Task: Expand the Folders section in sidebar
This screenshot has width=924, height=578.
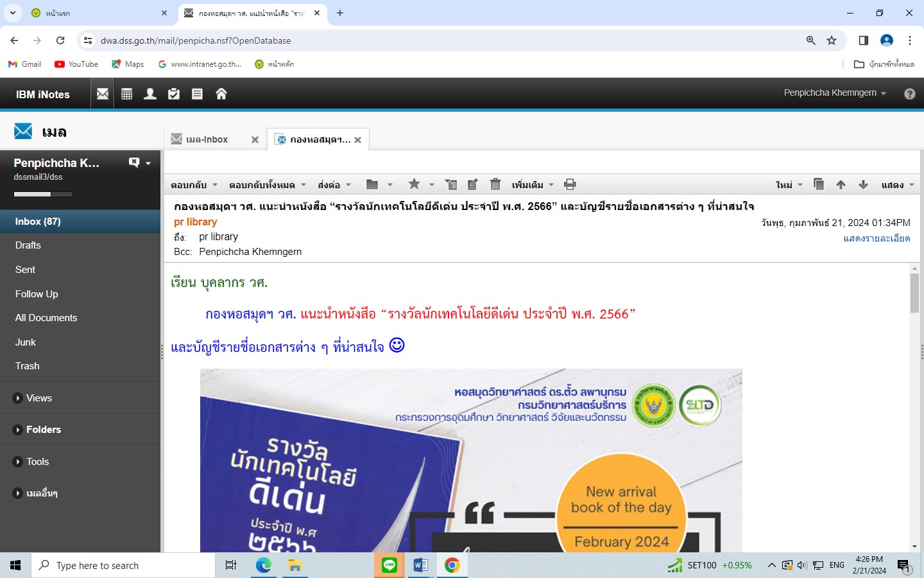Action: [x=18, y=430]
